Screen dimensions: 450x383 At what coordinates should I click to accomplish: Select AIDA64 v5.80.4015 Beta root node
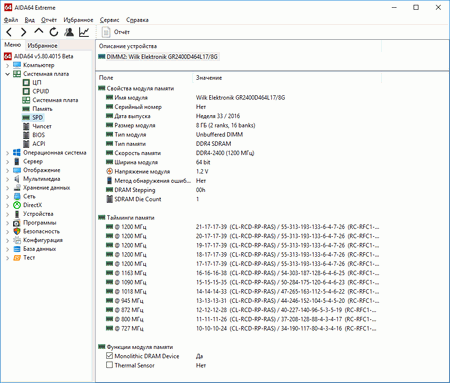click(x=43, y=56)
